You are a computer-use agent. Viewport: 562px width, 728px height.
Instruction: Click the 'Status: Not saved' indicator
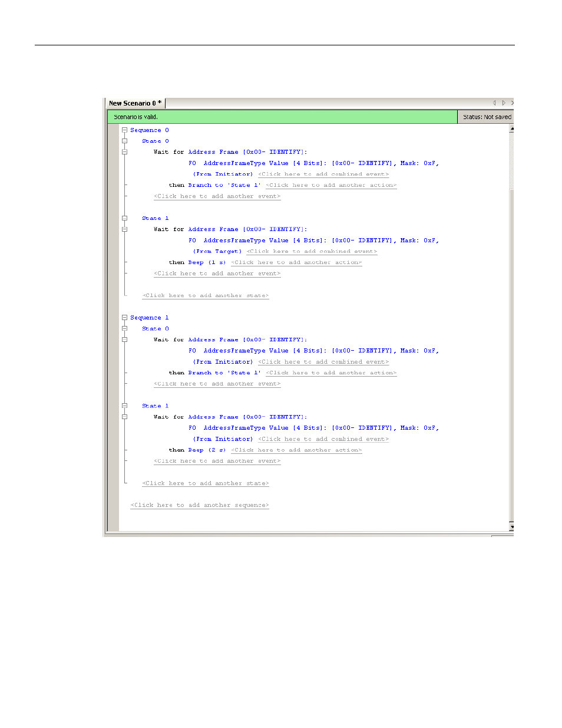[x=487, y=117]
